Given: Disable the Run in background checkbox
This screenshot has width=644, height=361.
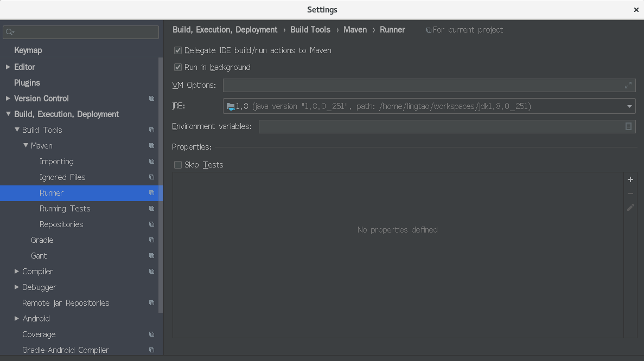Looking at the screenshot, I should [x=178, y=67].
